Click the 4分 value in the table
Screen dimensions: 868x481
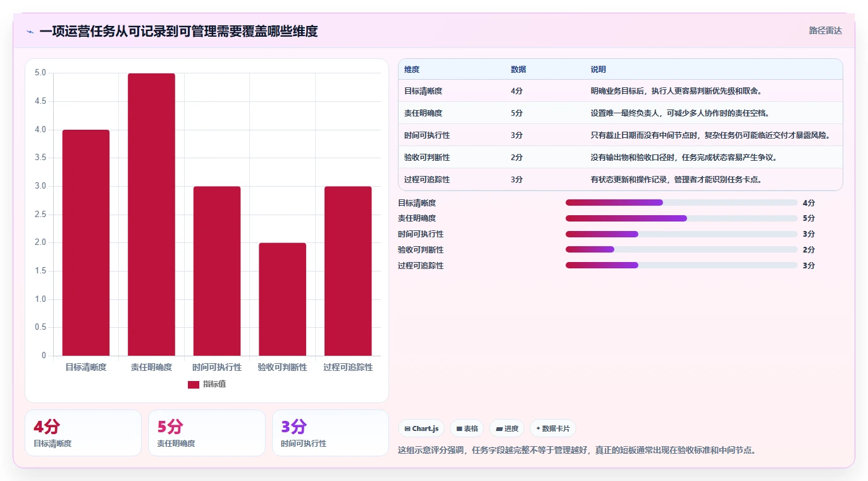click(x=517, y=91)
